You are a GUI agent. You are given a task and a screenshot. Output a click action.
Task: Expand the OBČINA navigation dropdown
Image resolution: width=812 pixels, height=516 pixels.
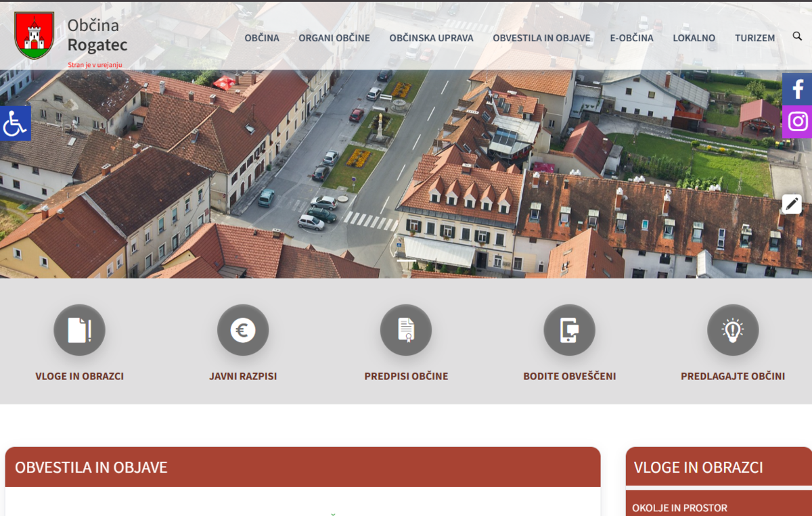point(262,38)
